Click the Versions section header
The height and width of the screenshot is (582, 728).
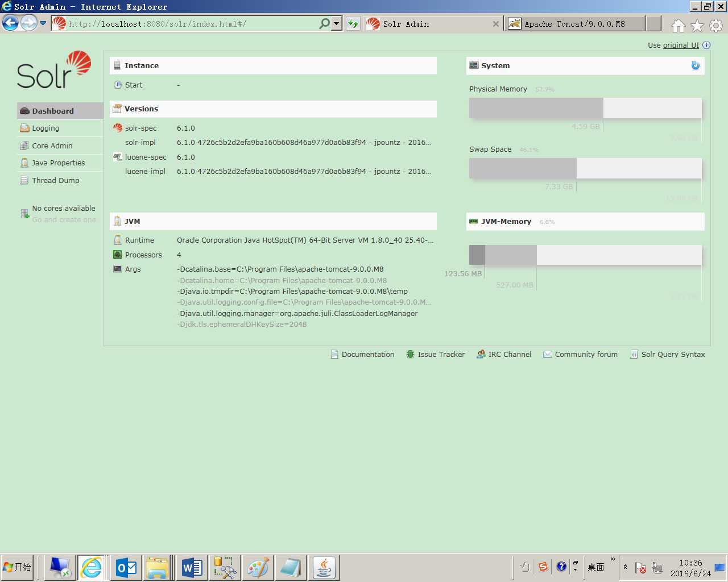tap(273, 109)
